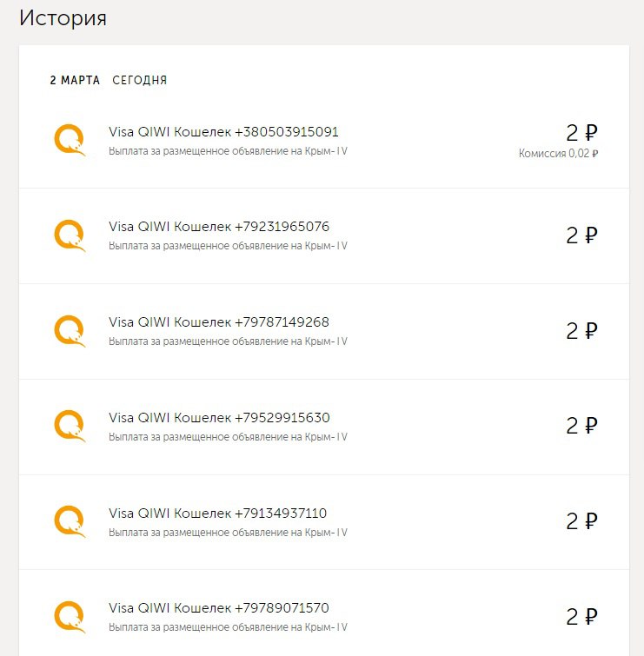Click the СЕГОДНЯ label
Screen dimensions: 644x656
[140, 80]
